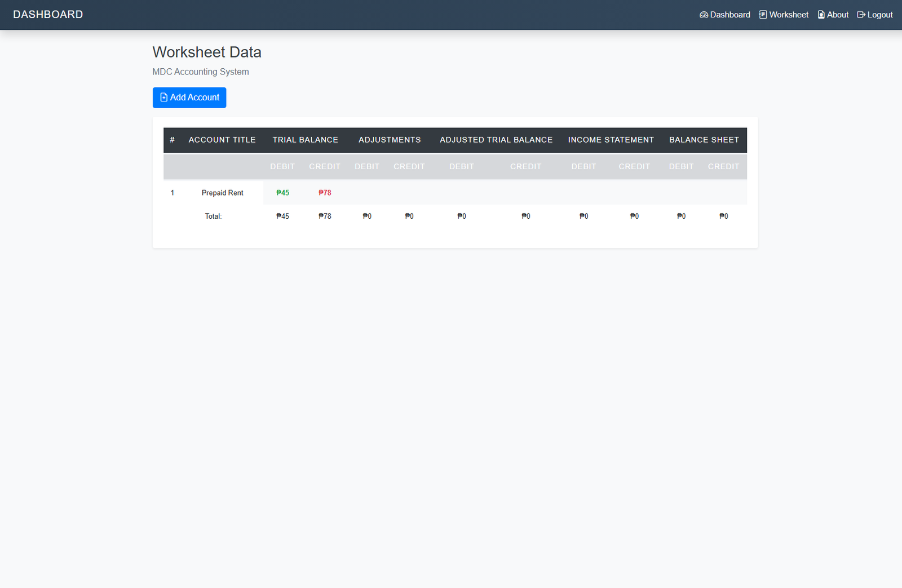
Task: Click the Account Title column header
Action: pyautogui.click(x=222, y=140)
